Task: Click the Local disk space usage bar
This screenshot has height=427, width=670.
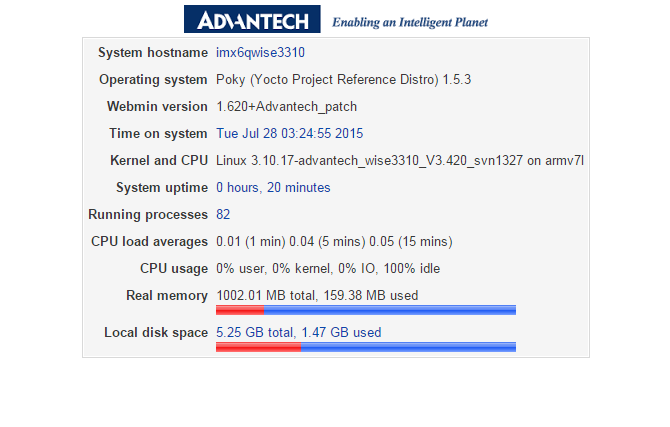Action: tap(365, 347)
